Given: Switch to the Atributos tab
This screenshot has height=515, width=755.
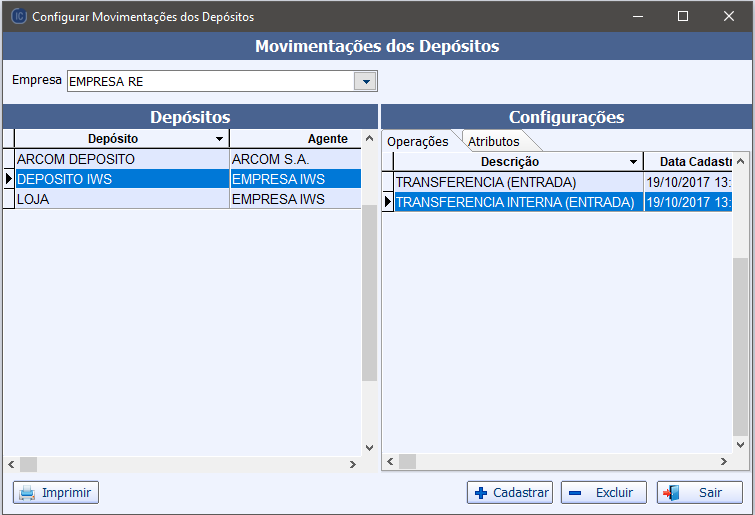Looking at the screenshot, I should tap(494, 142).
